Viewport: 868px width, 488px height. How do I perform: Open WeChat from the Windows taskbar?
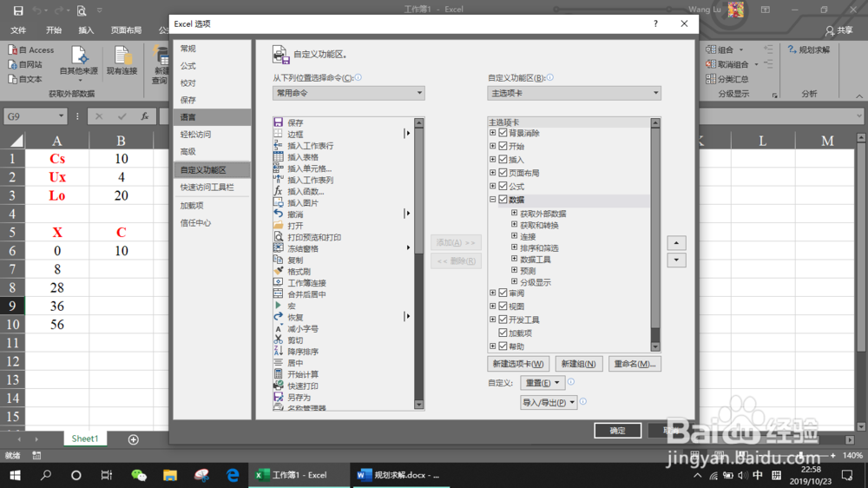(139, 475)
